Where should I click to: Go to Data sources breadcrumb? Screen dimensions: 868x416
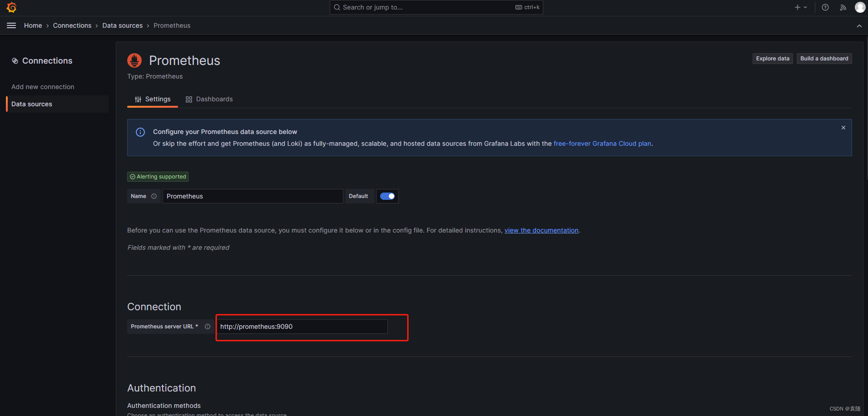[123, 25]
